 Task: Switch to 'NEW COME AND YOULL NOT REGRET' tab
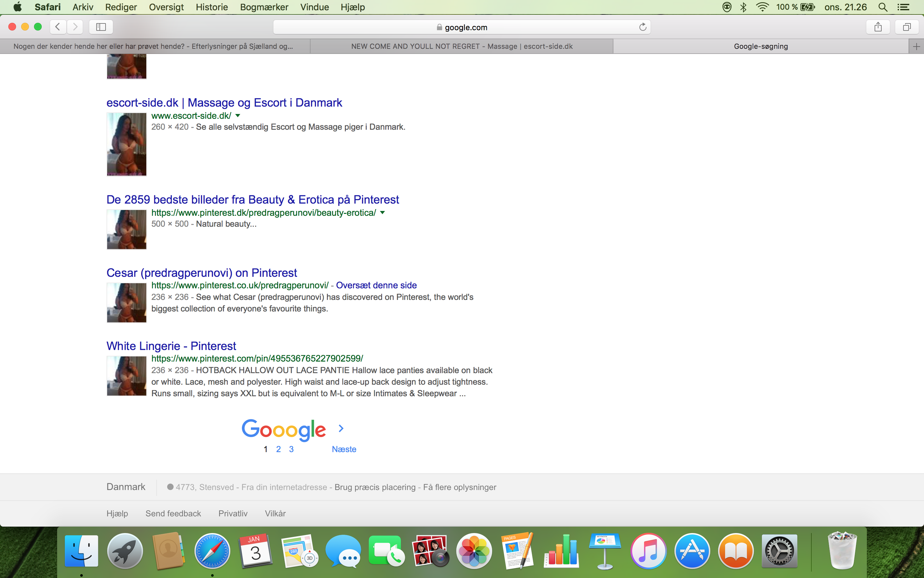pyautogui.click(x=462, y=47)
